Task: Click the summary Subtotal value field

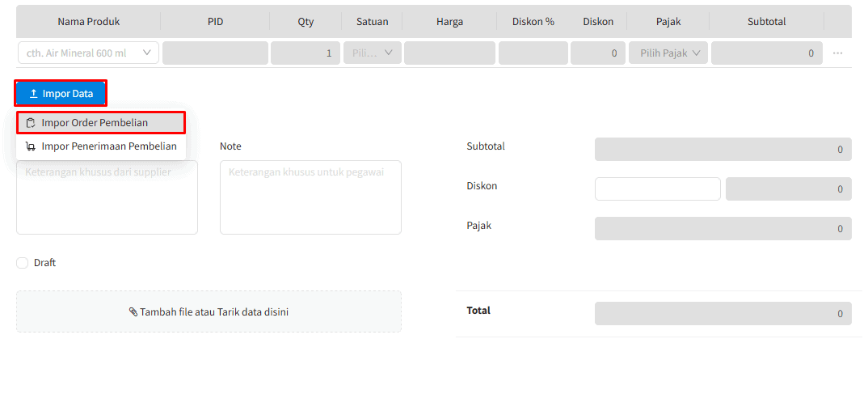Action: tap(723, 149)
